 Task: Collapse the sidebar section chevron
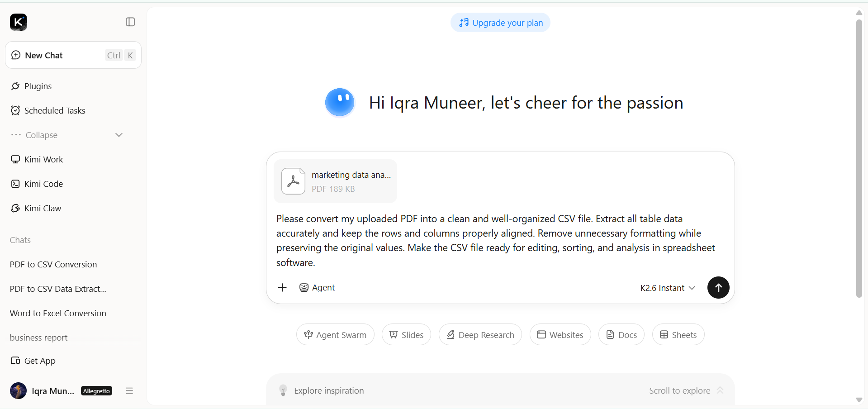click(119, 135)
